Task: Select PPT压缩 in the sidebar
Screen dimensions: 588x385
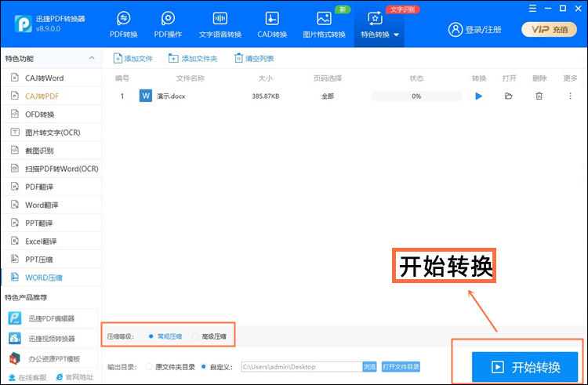Action: tap(52, 259)
